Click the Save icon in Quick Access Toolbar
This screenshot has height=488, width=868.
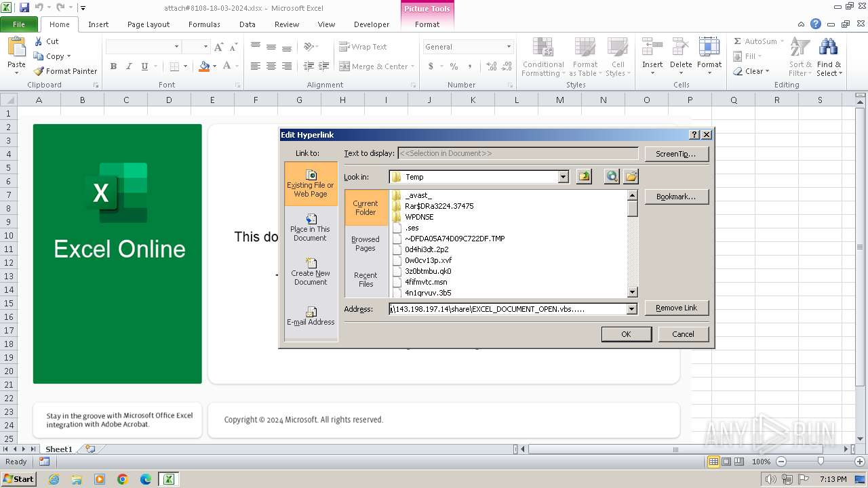pos(24,7)
